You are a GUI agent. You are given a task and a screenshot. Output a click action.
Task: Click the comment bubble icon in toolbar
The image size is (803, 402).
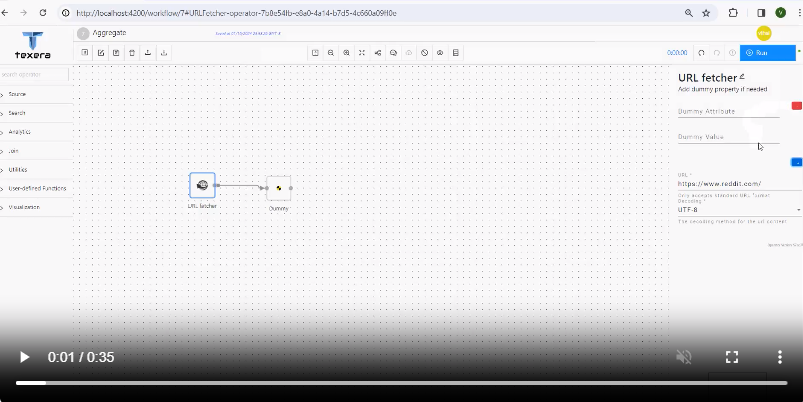393,53
